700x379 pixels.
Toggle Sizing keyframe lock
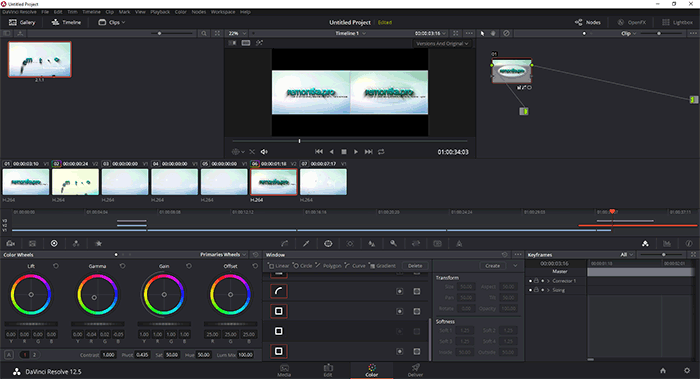coord(536,290)
